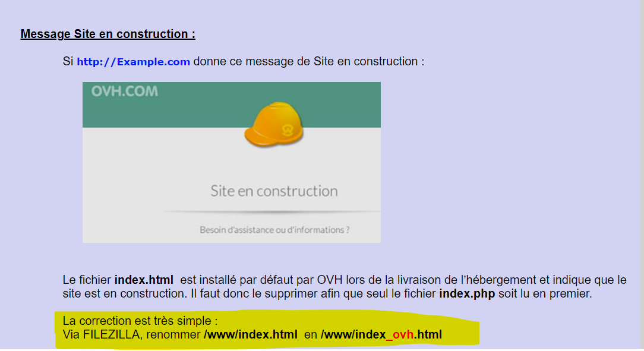Image resolution: width=644 pixels, height=351 pixels.
Task: Click 'Besoin d'assistance ou d'informations ?' text
Action: click(274, 230)
